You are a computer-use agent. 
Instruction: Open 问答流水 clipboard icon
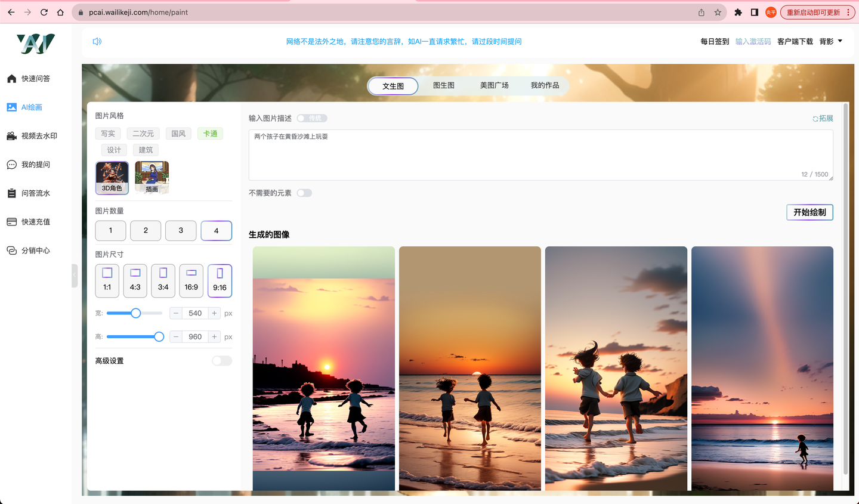pos(12,193)
